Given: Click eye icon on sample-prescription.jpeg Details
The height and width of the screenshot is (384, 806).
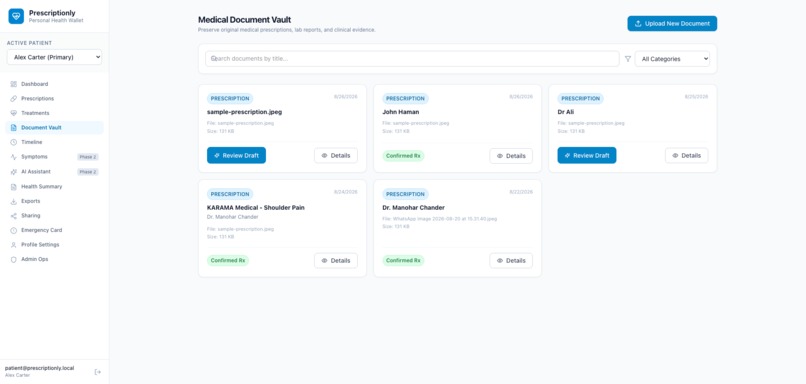Looking at the screenshot, I should pyautogui.click(x=324, y=156).
